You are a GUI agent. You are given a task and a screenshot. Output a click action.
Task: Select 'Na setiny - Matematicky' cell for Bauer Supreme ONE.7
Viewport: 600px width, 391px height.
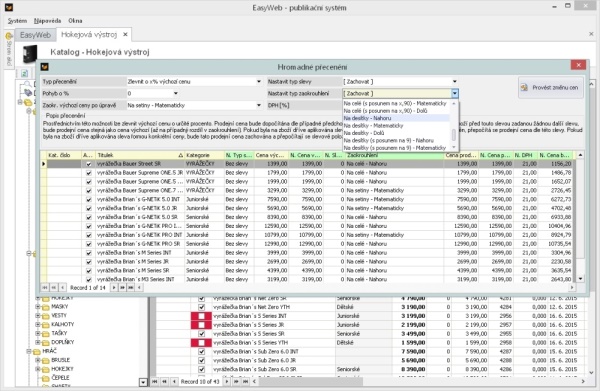pyautogui.click(x=395, y=191)
